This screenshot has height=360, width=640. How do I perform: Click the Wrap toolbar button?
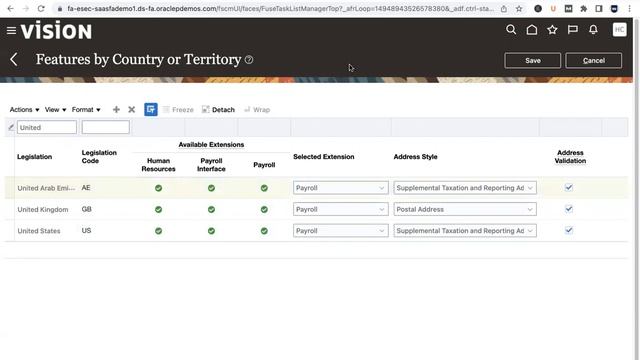click(257, 109)
